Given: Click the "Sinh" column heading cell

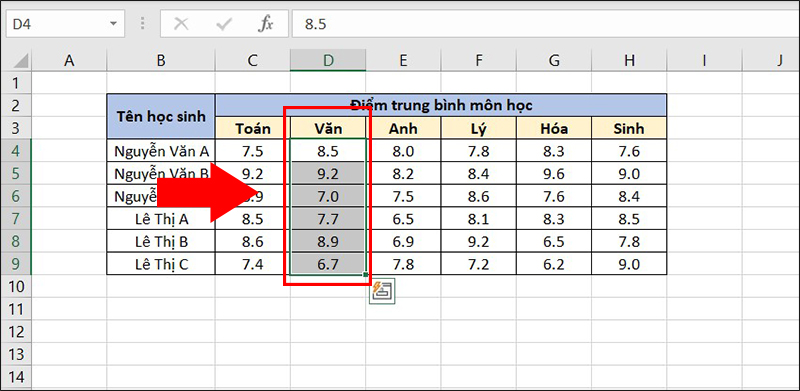Looking at the screenshot, I should (629, 128).
